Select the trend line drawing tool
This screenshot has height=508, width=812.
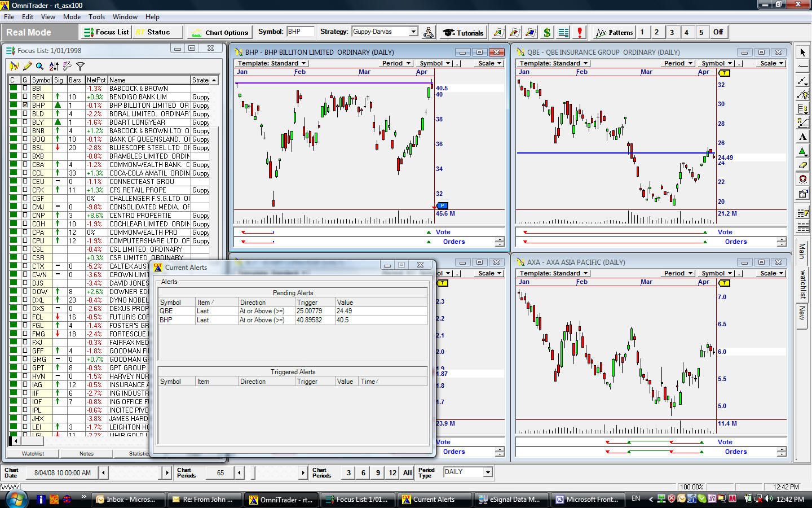[x=802, y=81]
